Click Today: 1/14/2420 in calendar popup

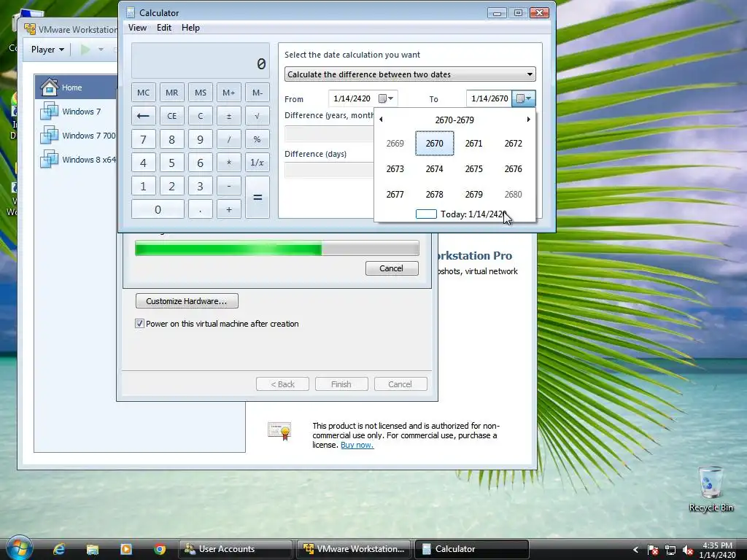coord(460,214)
